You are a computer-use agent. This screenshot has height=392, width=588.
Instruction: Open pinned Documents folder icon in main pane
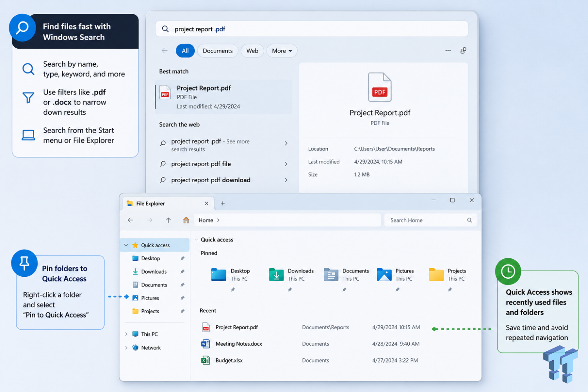(331, 275)
